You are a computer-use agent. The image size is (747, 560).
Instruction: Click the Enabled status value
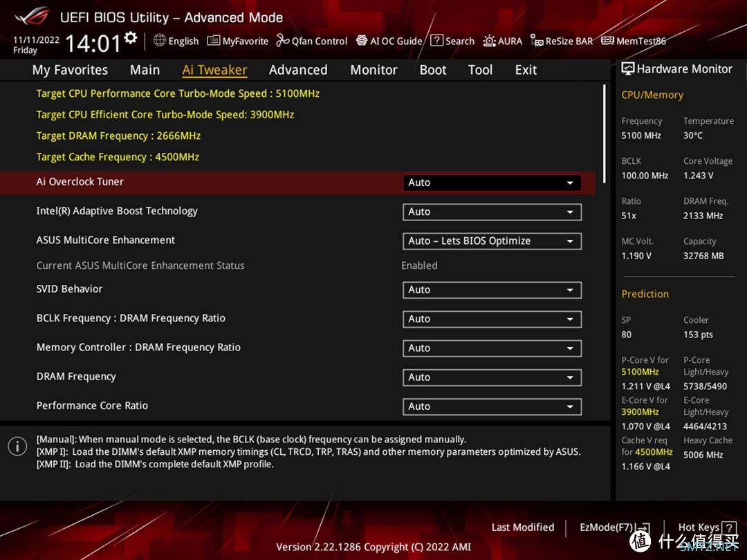click(x=419, y=265)
